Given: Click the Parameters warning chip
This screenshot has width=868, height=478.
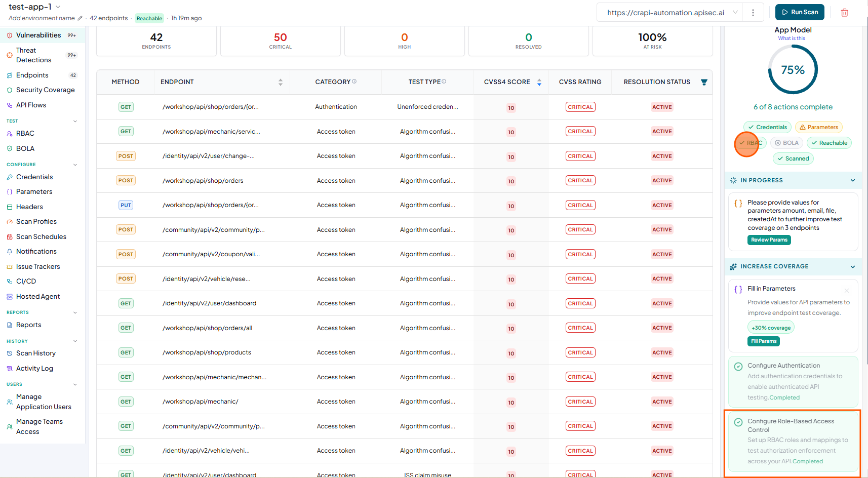Looking at the screenshot, I should [818, 127].
